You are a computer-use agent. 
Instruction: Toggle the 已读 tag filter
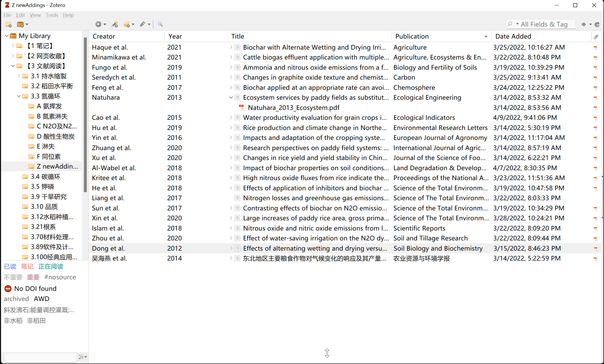[10, 266]
